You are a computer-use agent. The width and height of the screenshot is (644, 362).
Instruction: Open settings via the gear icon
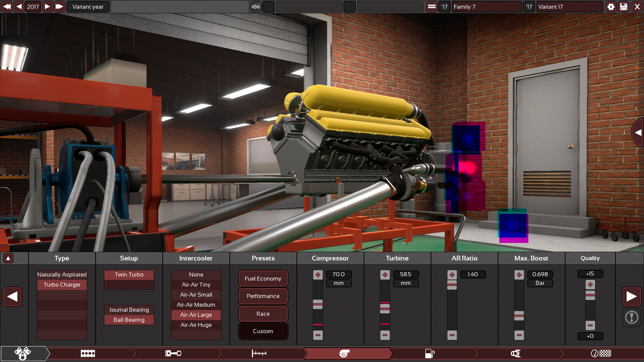pos(611,7)
